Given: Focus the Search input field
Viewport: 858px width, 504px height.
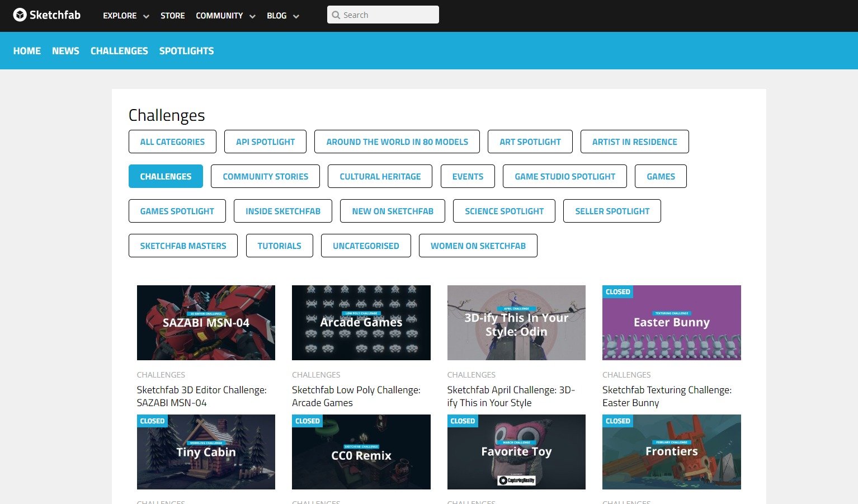Looking at the screenshot, I should point(383,15).
